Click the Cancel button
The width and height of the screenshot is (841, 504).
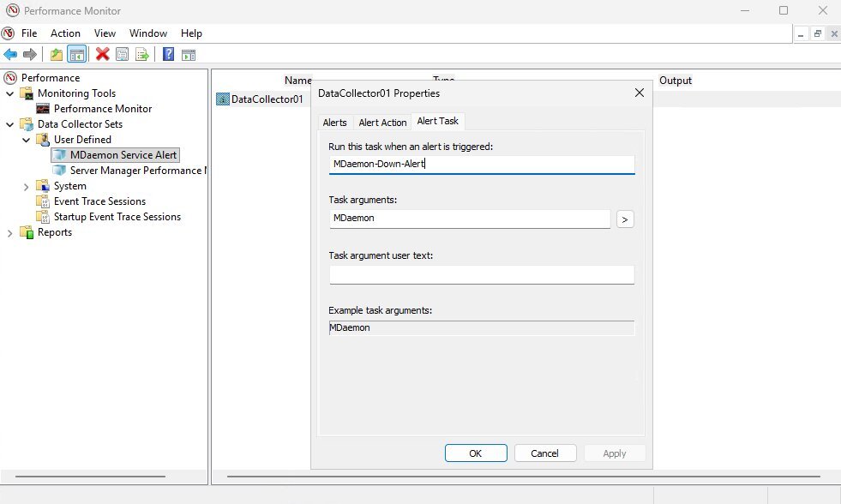tap(545, 453)
